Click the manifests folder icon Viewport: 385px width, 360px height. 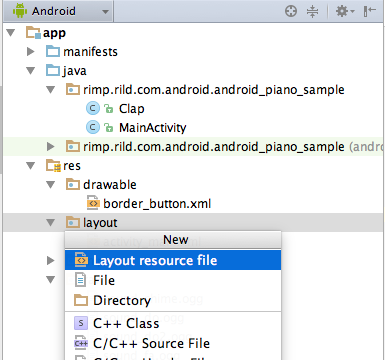53,52
